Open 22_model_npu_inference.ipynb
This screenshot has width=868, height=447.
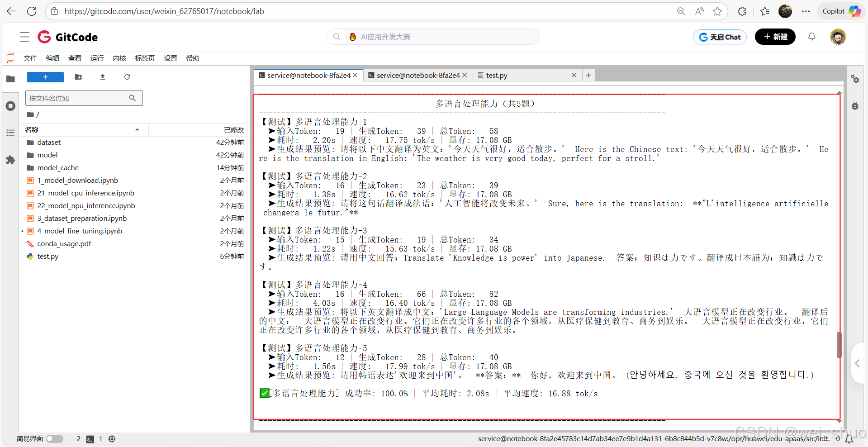133,205
